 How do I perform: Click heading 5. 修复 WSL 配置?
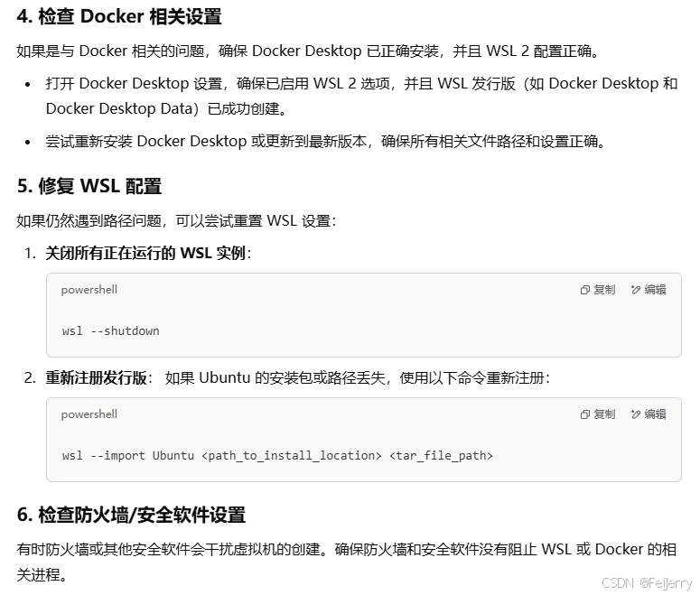click(x=89, y=186)
